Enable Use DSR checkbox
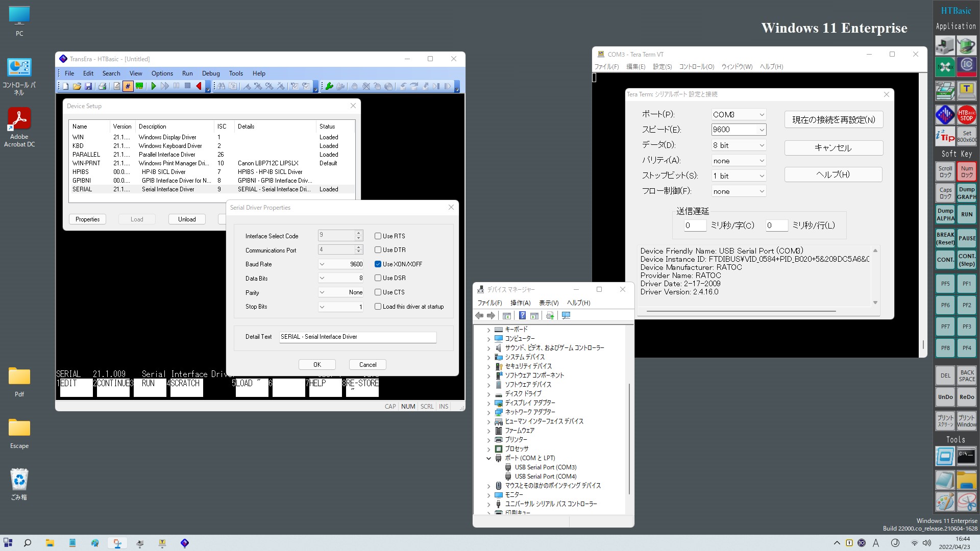980x551 pixels. click(378, 278)
